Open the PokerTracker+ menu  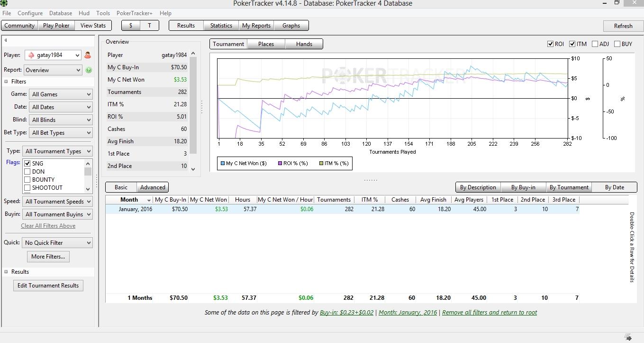coord(135,13)
